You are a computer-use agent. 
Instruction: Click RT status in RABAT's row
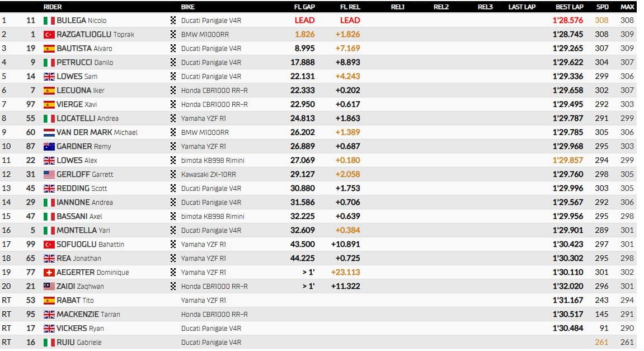click(6, 301)
